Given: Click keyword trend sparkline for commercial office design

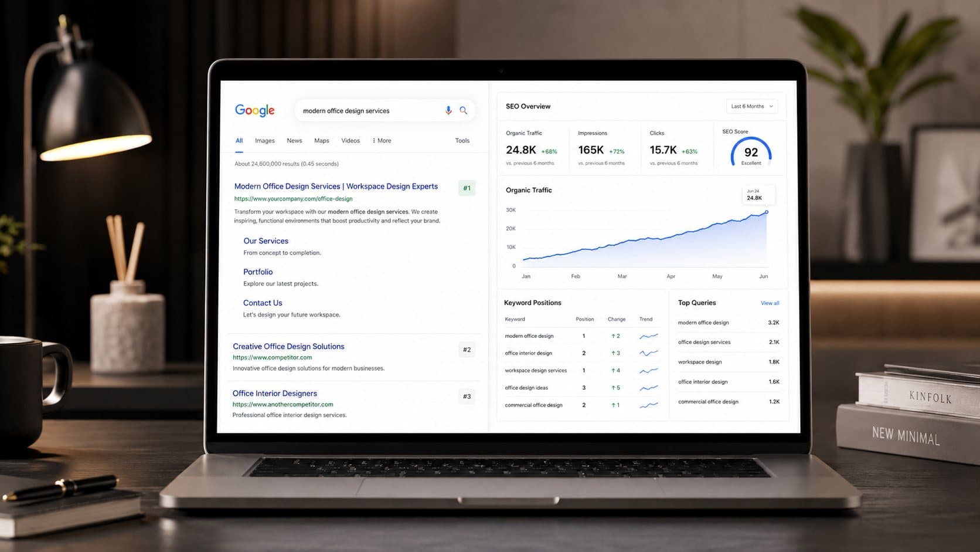Looking at the screenshot, I should point(648,405).
